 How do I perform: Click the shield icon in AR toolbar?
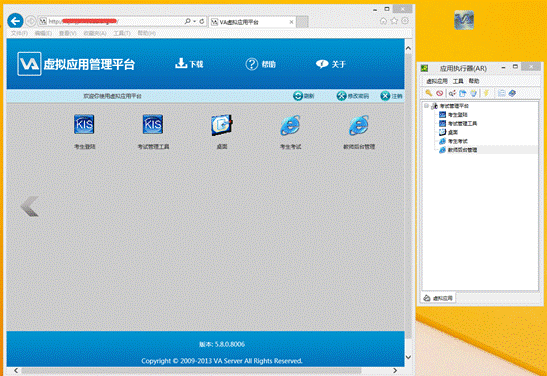473,93
